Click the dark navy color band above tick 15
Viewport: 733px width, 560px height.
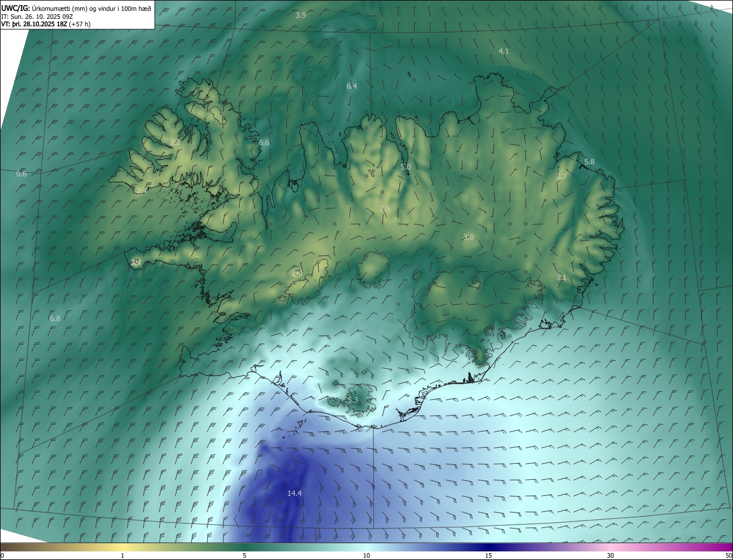tap(488, 547)
